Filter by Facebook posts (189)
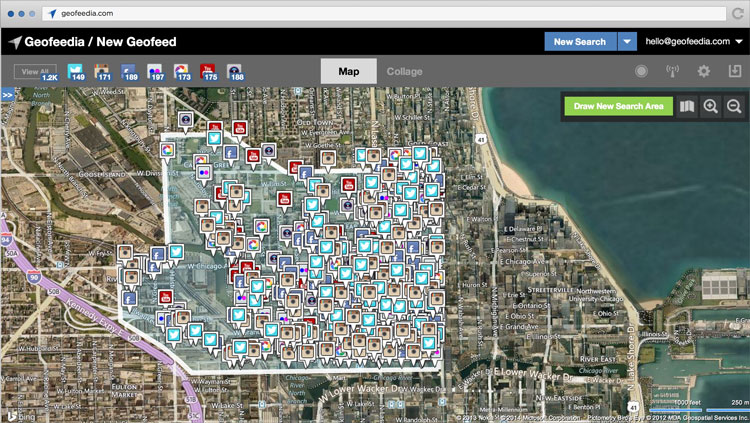The width and height of the screenshot is (750, 423). (x=129, y=72)
